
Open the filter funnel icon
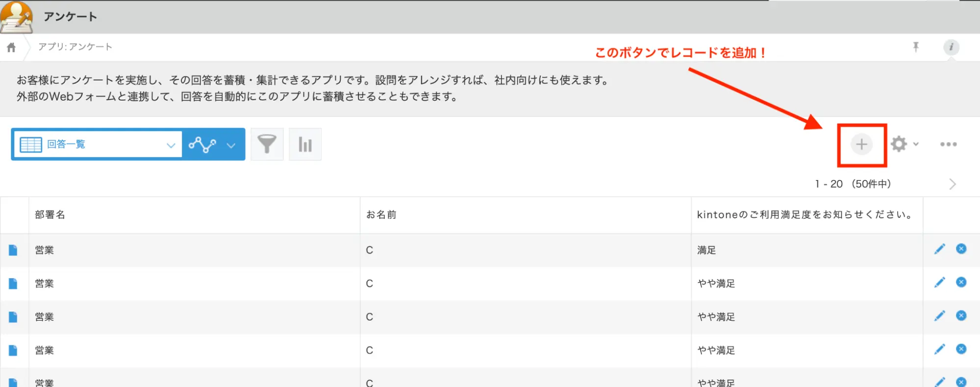click(x=267, y=144)
